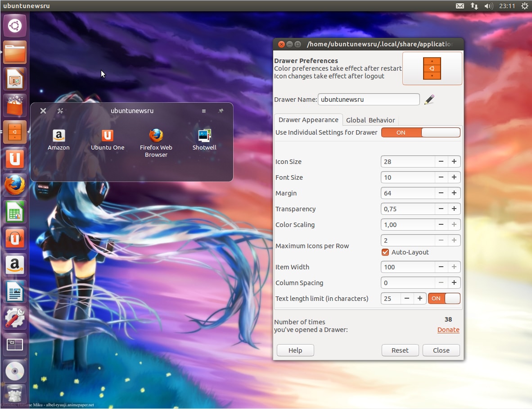
Task: Switch to the Global Behavior tab
Action: click(370, 120)
